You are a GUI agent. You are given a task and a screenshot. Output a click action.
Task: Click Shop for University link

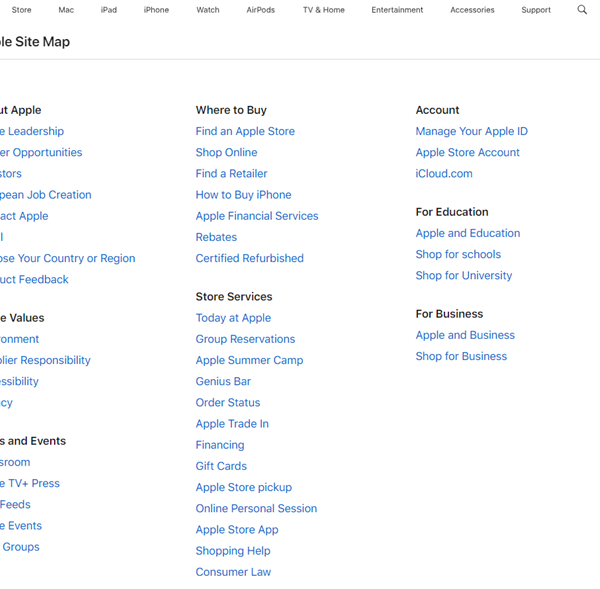464,276
